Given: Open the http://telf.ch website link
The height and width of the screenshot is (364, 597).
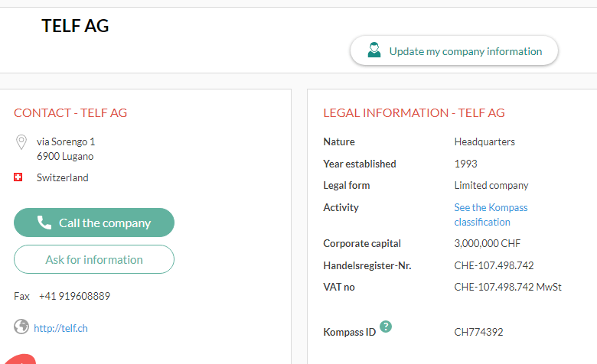Looking at the screenshot, I should pyautogui.click(x=61, y=328).
